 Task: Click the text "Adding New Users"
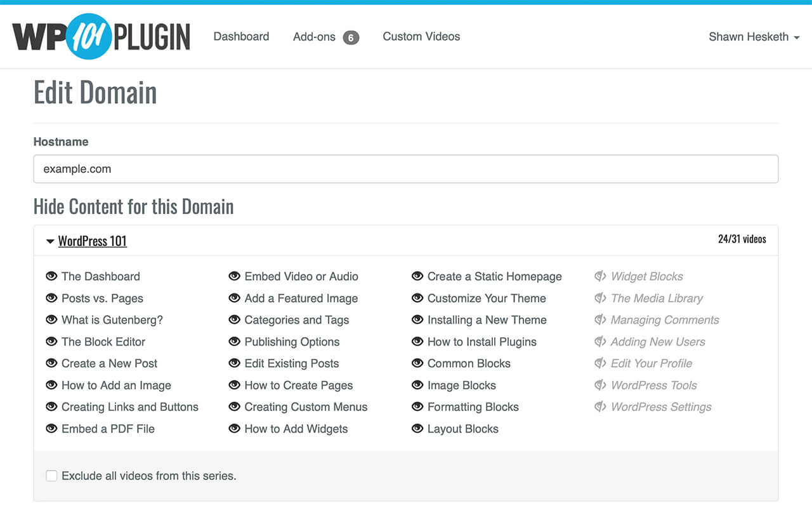(658, 342)
